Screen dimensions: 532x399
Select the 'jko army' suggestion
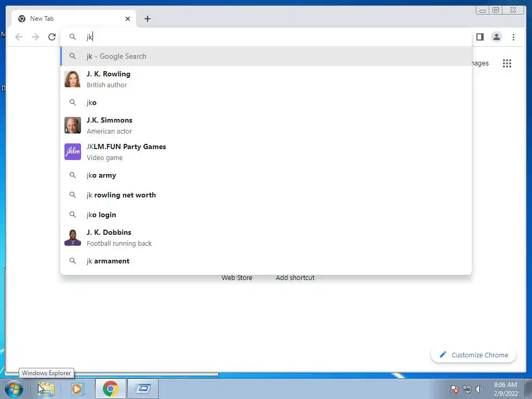pos(266,176)
